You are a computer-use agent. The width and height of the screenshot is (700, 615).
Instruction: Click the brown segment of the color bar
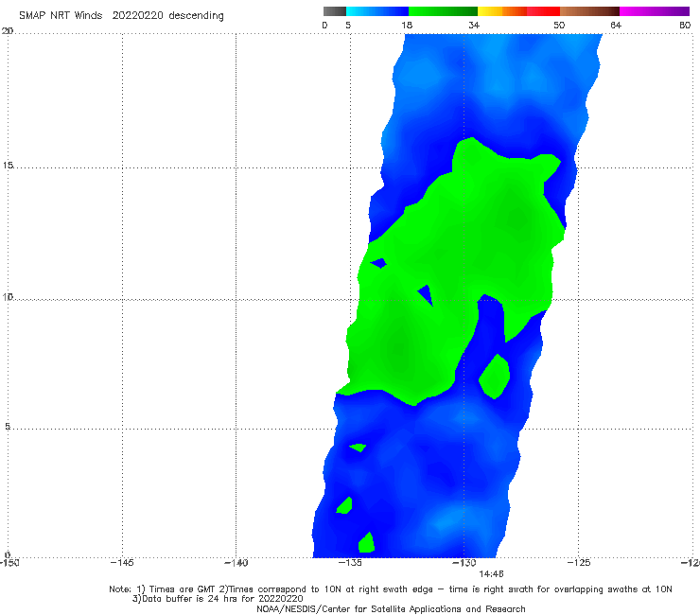589,11
